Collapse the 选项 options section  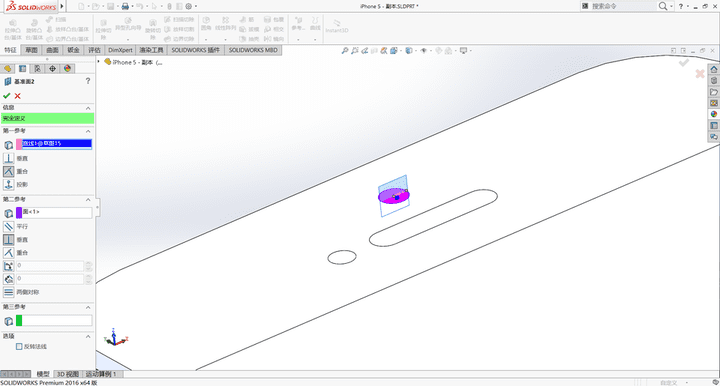pyautogui.click(x=88, y=336)
